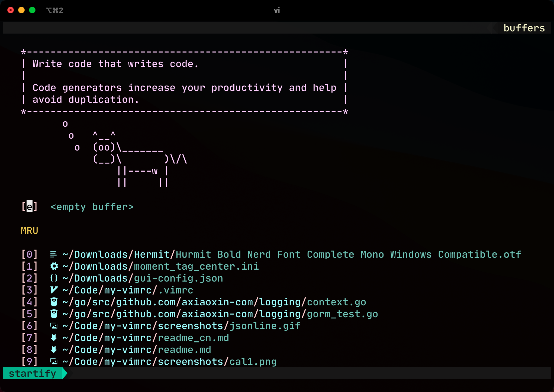Click the image icon beside jsonline.gif
554x392 pixels.
[x=54, y=326]
